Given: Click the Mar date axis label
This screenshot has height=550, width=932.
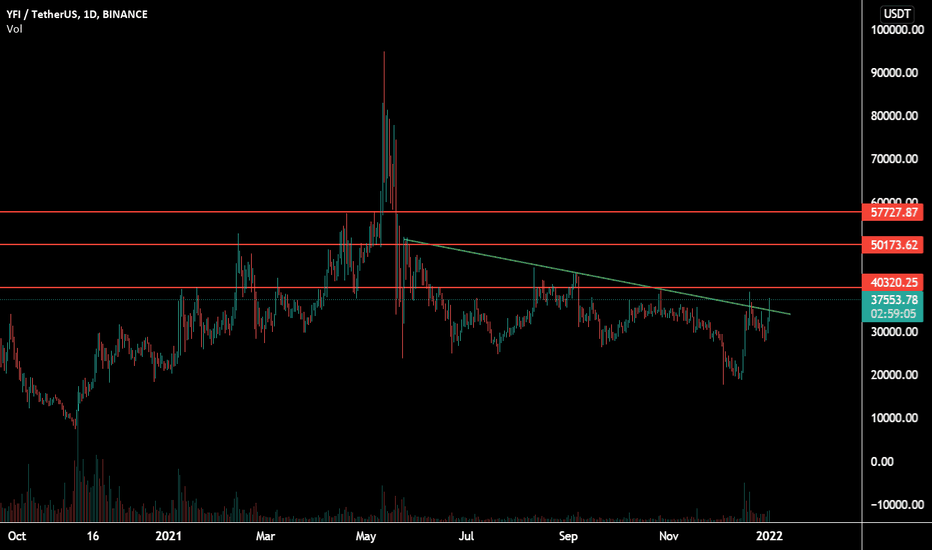Looking at the screenshot, I should pyautogui.click(x=265, y=536).
